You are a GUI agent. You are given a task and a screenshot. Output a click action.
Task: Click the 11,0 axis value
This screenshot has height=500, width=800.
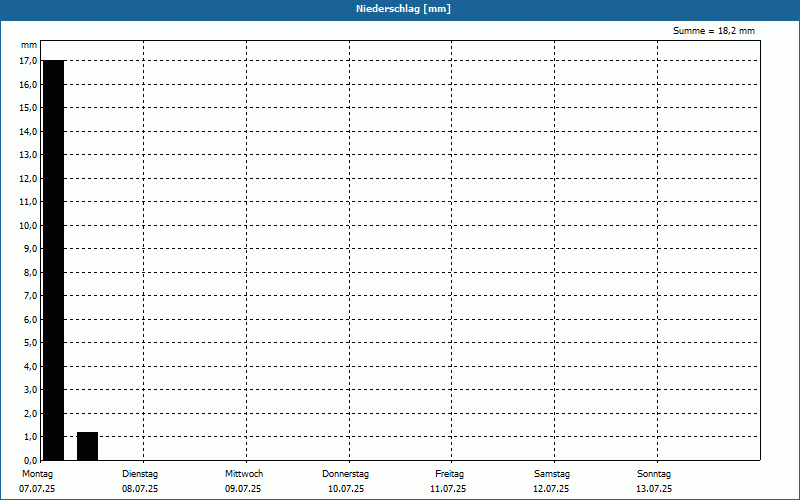tap(28, 202)
